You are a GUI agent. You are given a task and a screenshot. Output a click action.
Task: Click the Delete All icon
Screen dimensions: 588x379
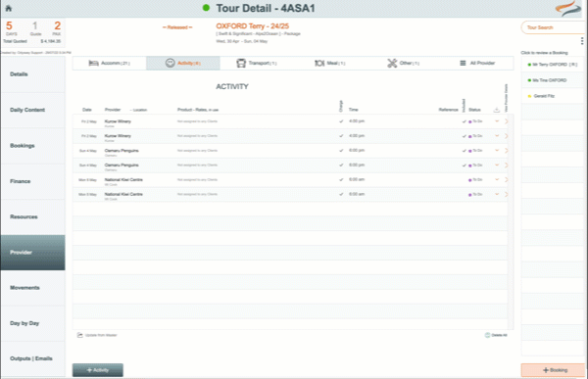[487, 335]
